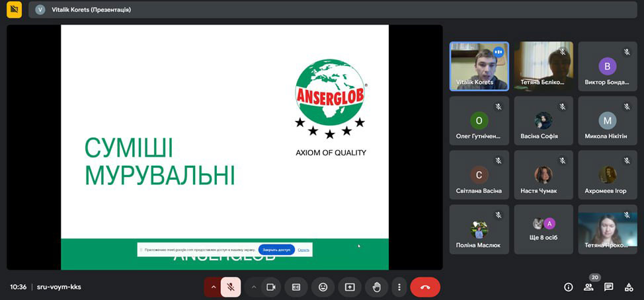Image resolution: width=644 pixels, height=300 pixels.
Task: Click Світлана Васіна participant tile
Action: point(479,175)
